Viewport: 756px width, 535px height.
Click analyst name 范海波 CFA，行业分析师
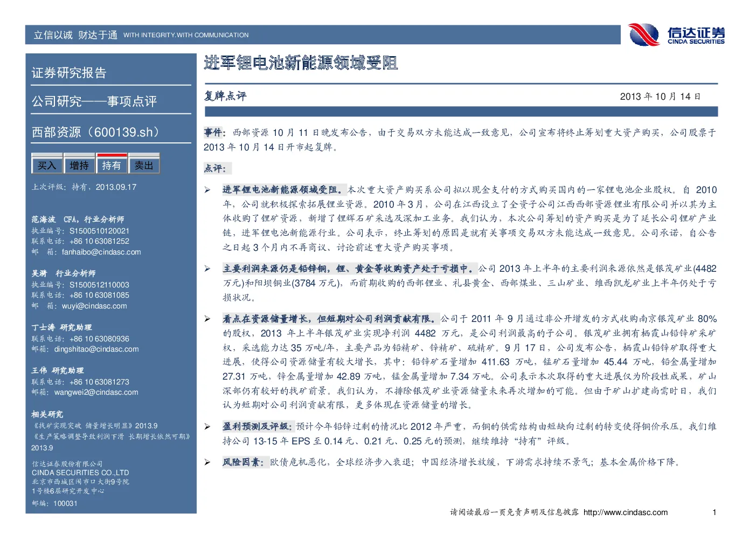pyautogui.click(x=78, y=220)
